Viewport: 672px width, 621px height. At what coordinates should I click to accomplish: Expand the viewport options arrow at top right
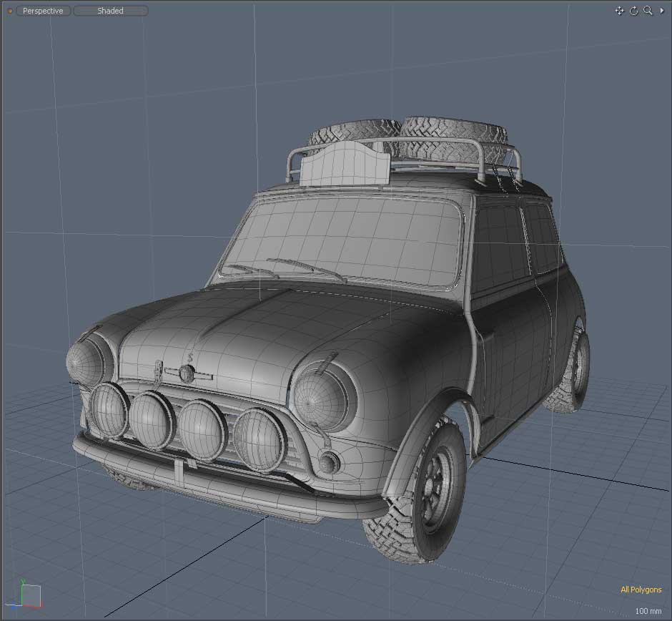pyautogui.click(x=662, y=11)
